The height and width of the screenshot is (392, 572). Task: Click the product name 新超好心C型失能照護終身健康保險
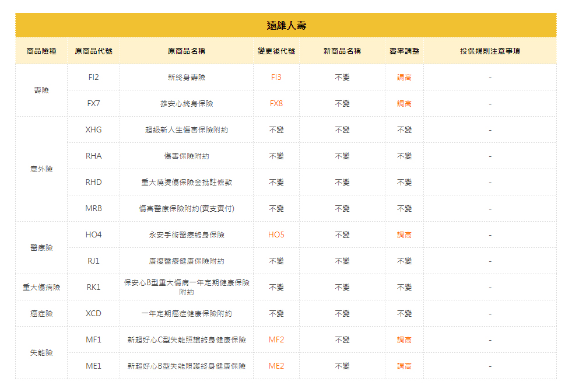(x=187, y=340)
